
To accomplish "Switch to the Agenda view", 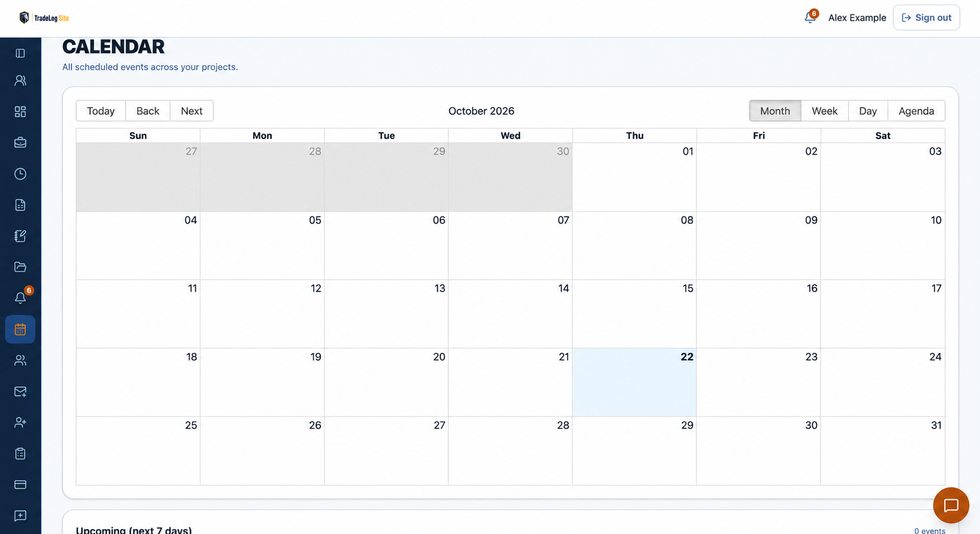I will (x=916, y=111).
